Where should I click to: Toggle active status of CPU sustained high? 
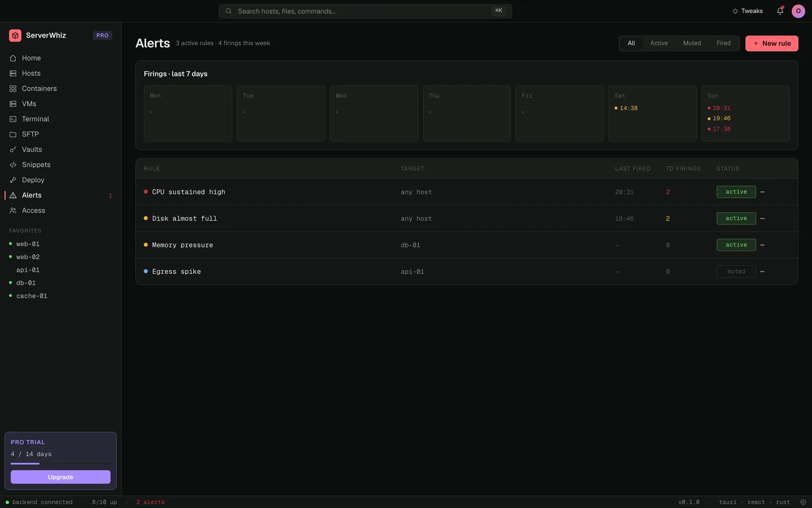tap(736, 192)
